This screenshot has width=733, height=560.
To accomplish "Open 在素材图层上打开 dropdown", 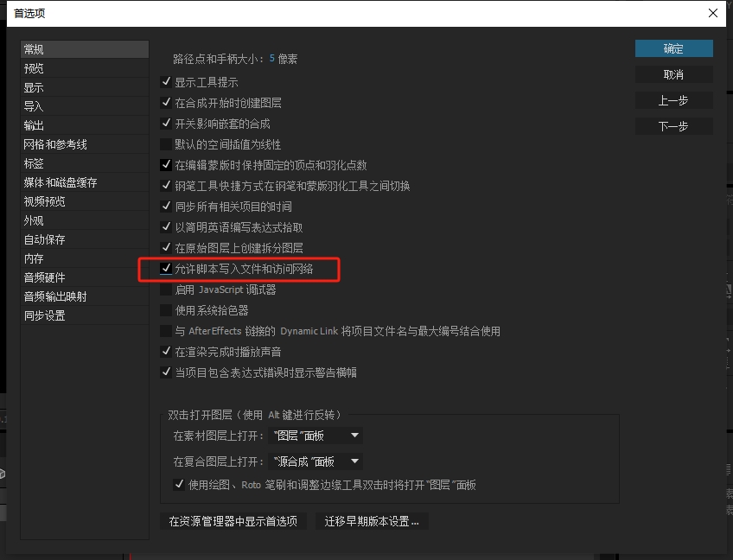I will click(316, 436).
